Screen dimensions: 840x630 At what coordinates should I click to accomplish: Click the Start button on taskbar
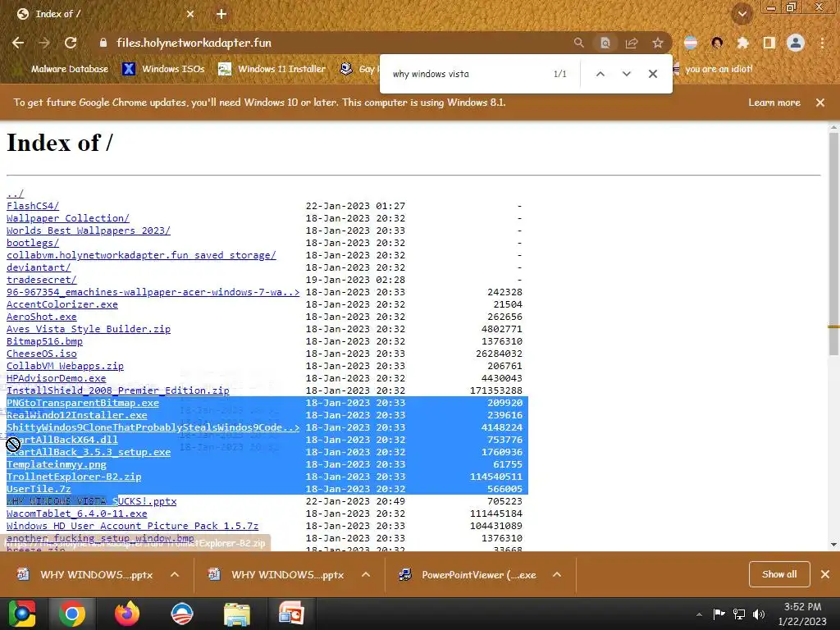click(x=21, y=614)
